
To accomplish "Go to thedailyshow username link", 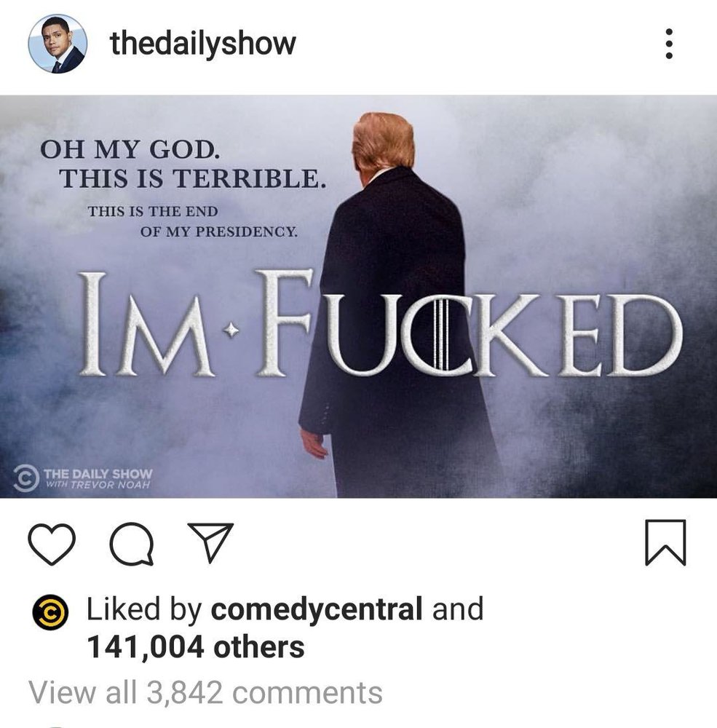I will pyautogui.click(x=202, y=44).
